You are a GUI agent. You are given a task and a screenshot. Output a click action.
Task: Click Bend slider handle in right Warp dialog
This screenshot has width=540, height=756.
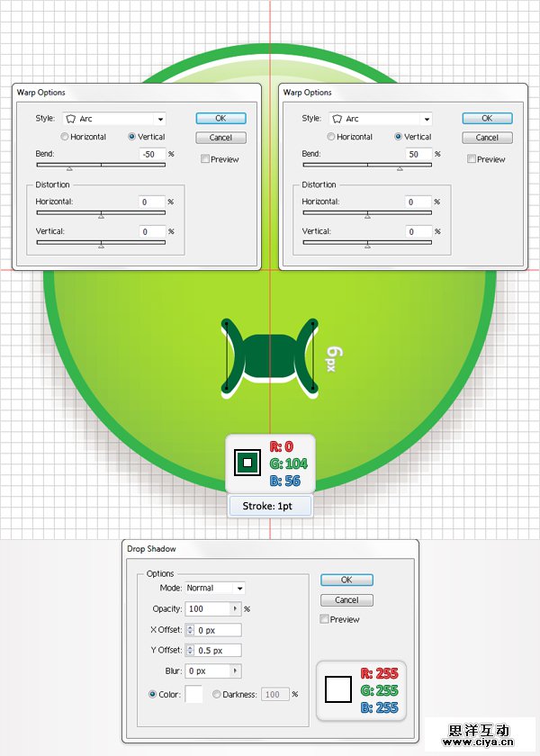click(x=400, y=169)
